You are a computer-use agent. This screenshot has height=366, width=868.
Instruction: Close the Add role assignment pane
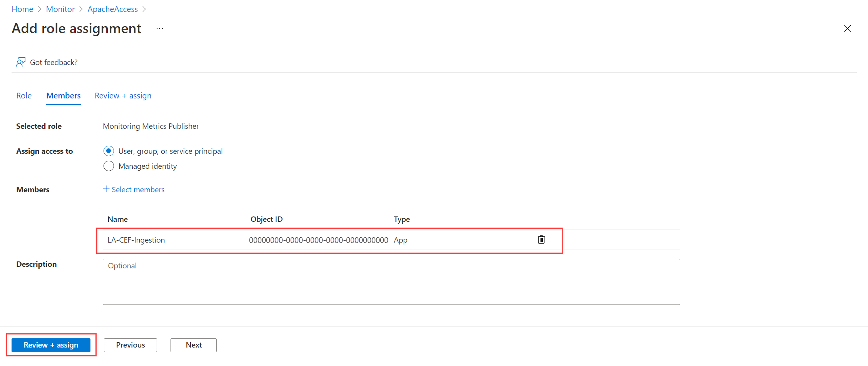[848, 28]
